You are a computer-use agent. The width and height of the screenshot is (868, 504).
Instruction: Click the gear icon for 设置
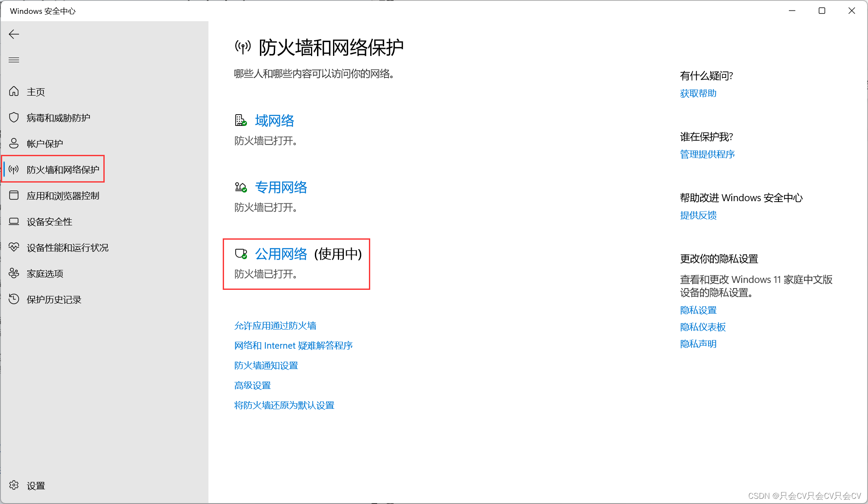tap(14, 485)
